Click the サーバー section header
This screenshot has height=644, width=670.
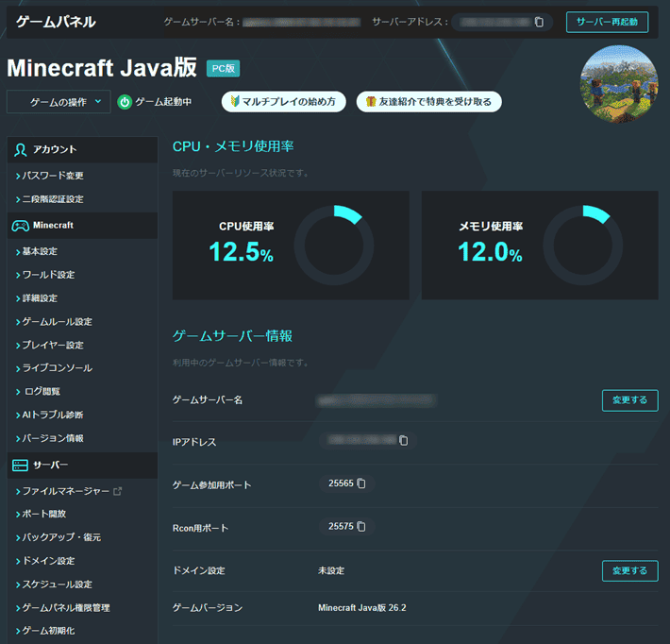[82, 465]
